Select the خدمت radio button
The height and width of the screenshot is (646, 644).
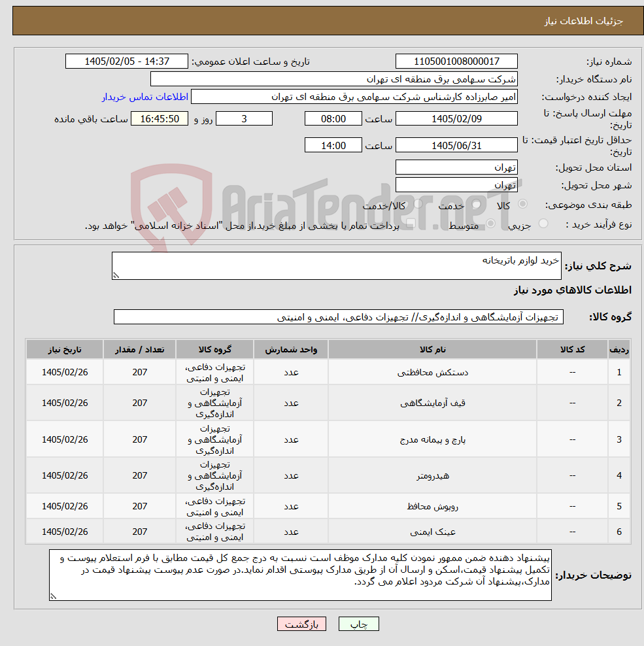coord(477,204)
